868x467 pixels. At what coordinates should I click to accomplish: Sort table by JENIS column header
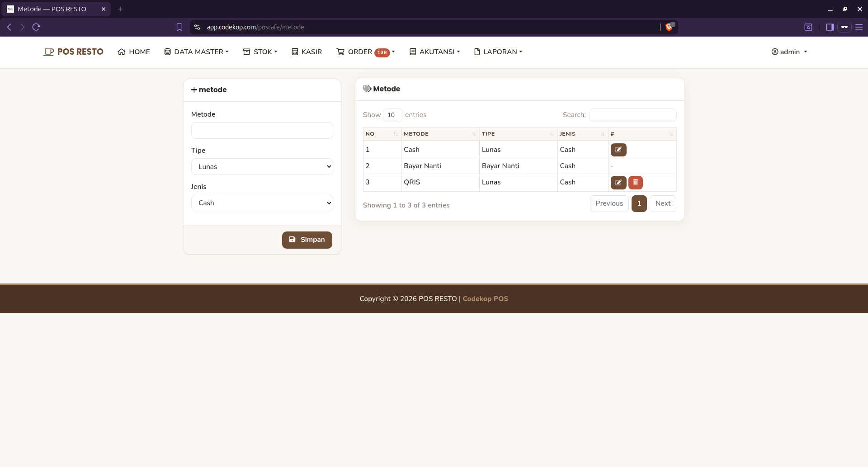[x=582, y=134]
